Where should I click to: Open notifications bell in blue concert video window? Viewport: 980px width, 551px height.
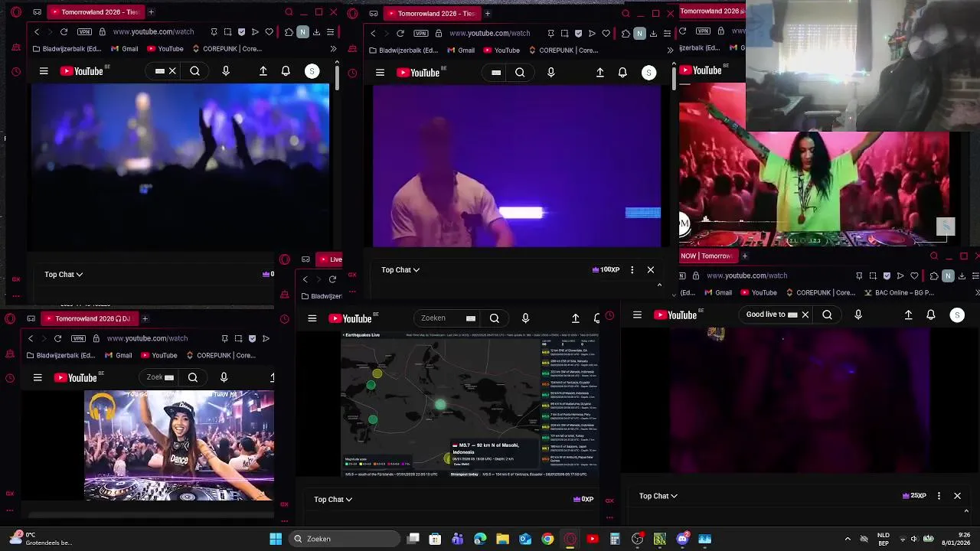click(286, 71)
